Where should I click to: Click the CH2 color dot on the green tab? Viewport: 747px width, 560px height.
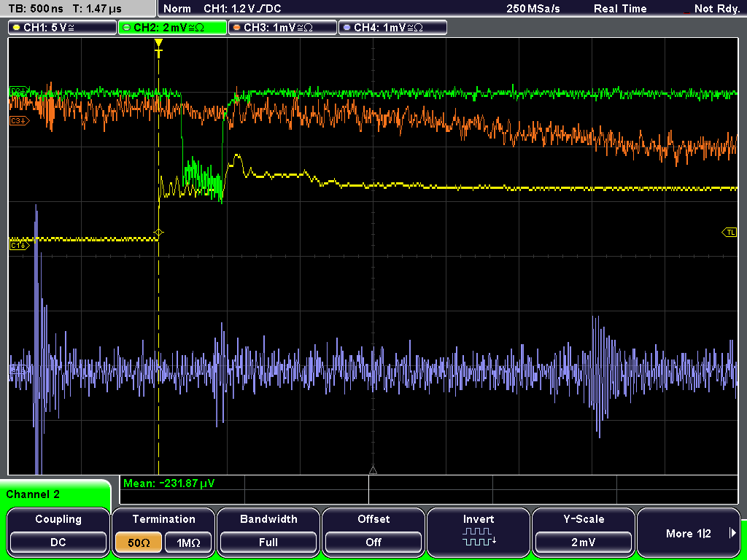pos(126,28)
